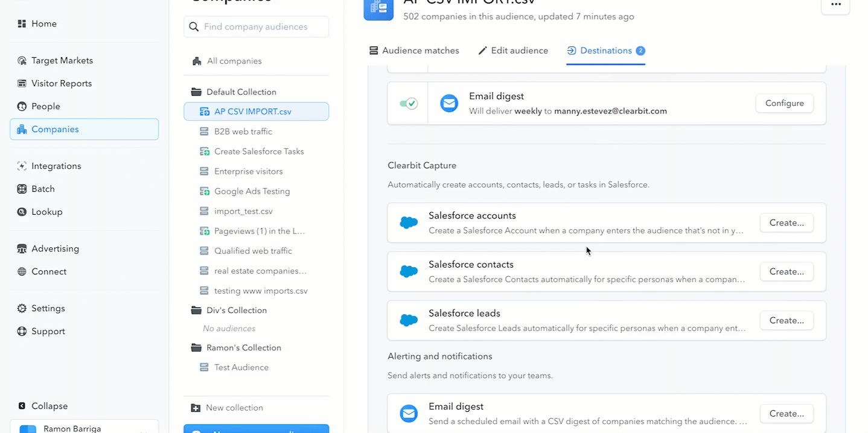Click the B2B web traffic audience icon

pyautogui.click(x=204, y=131)
